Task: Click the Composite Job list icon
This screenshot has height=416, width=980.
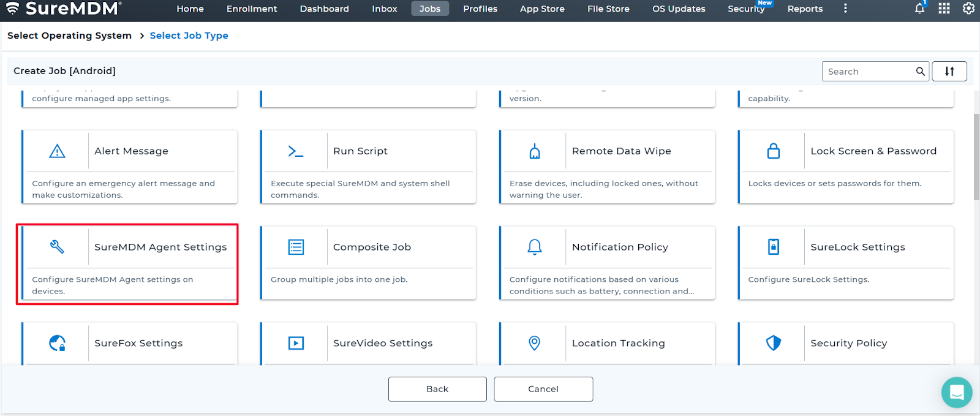Action: coord(296,247)
